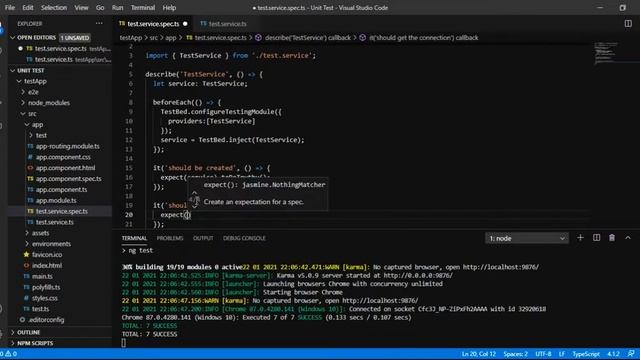This screenshot has width=640, height=360.
Task: Split the terminal pane
Action: click(596, 238)
